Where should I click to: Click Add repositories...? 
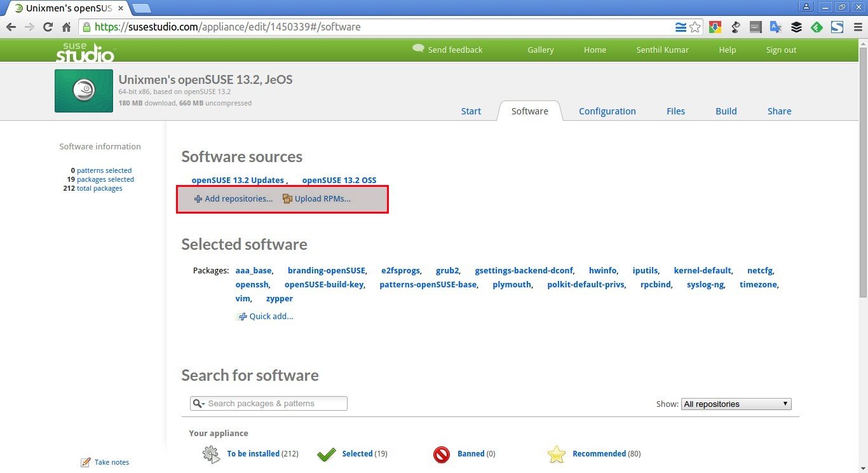(233, 198)
